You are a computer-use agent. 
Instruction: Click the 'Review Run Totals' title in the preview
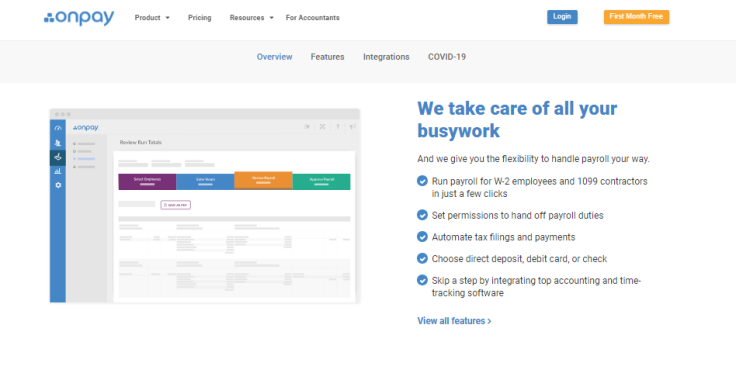tap(141, 142)
